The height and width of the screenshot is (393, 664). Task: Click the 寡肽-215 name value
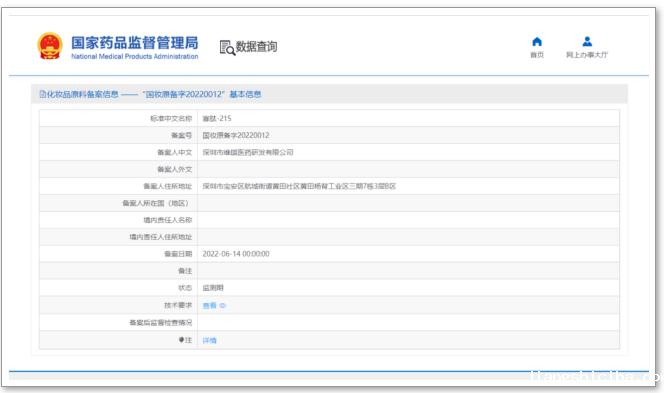point(217,118)
